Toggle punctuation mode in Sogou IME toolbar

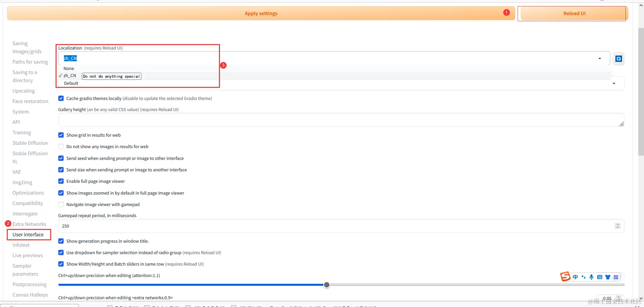[x=583, y=277]
